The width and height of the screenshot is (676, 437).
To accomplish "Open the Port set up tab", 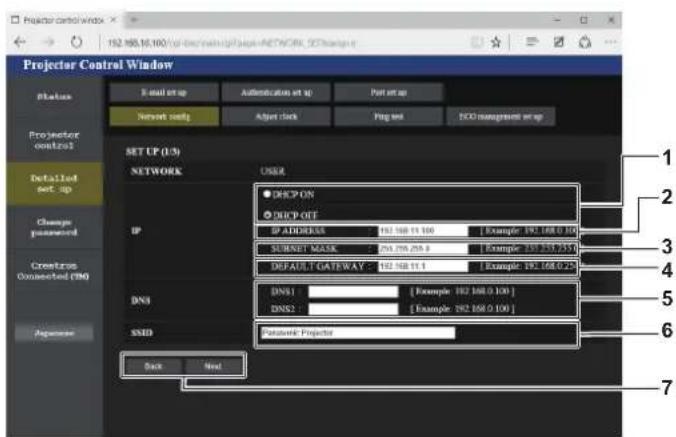I will coord(388,92).
